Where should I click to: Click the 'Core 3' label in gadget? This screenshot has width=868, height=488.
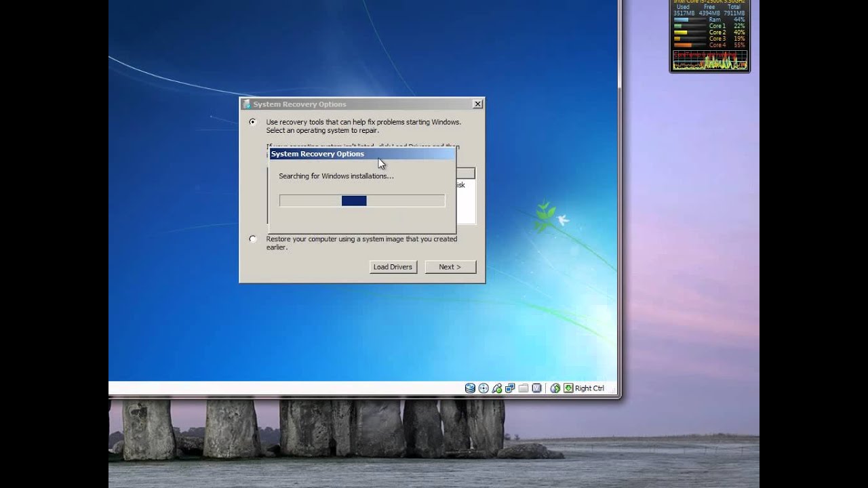click(717, 39)
